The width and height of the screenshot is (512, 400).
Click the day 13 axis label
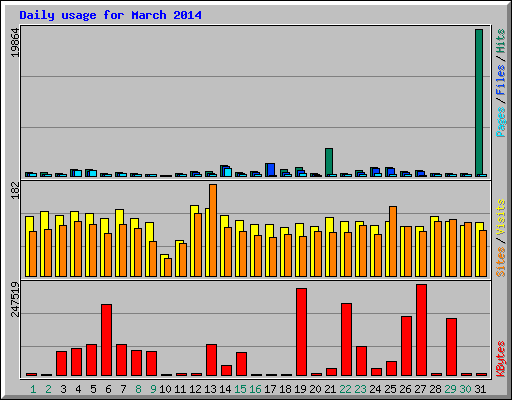[x=210, y=389]
